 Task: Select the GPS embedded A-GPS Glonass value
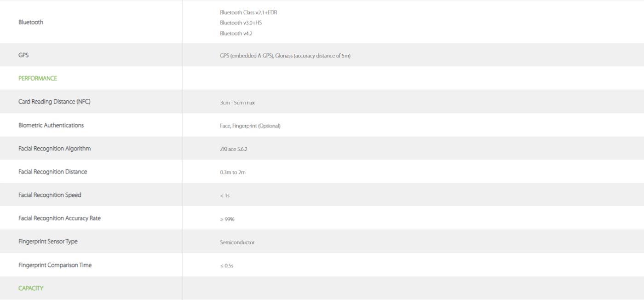click(285, 56)
